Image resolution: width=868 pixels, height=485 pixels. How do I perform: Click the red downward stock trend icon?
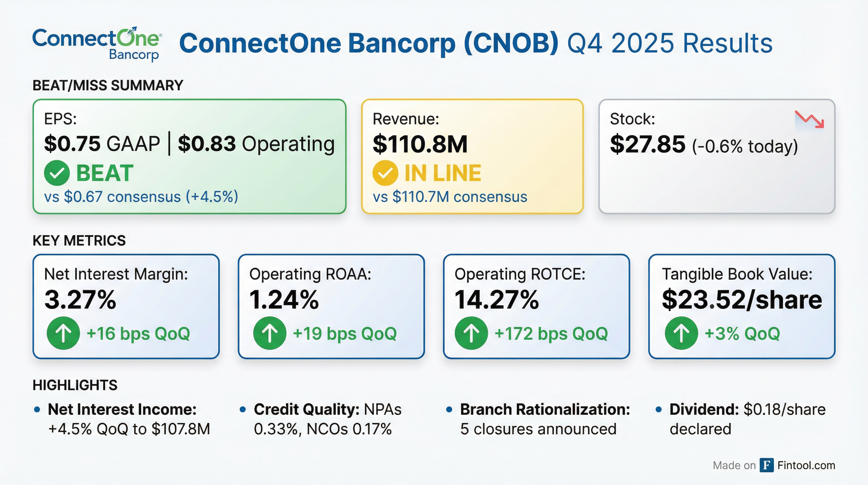click(x=809, y=119)
